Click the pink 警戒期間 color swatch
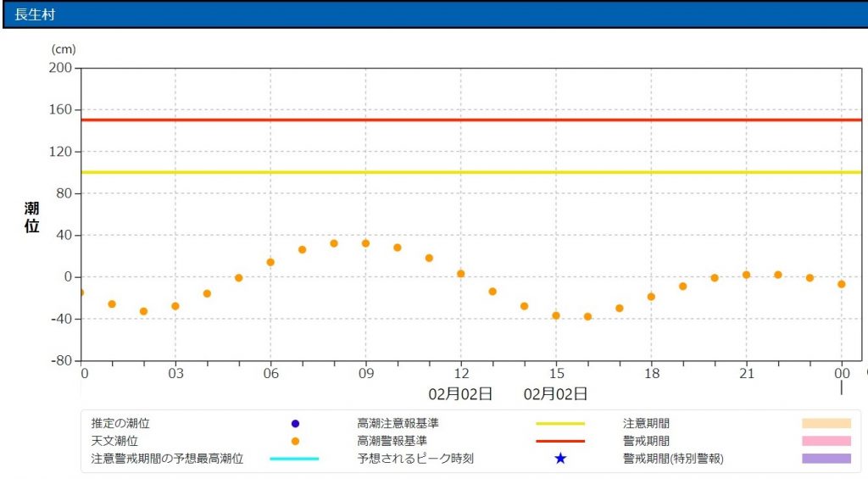 tap(826, 442)
